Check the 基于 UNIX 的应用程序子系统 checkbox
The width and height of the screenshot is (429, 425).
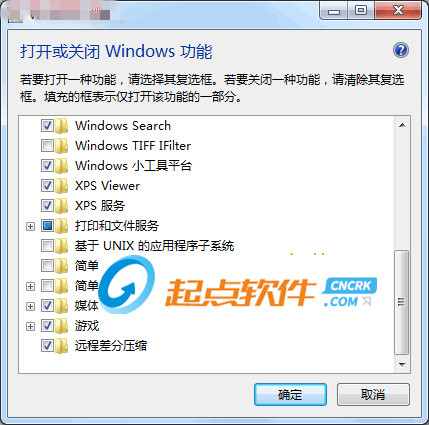[x=47, y=246]
